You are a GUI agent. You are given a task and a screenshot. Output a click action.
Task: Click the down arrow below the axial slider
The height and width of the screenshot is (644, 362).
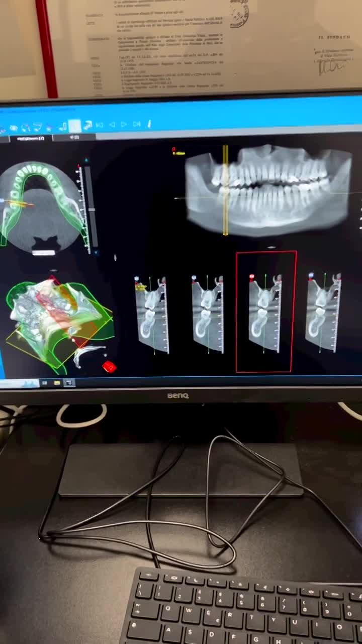(97, 253)
